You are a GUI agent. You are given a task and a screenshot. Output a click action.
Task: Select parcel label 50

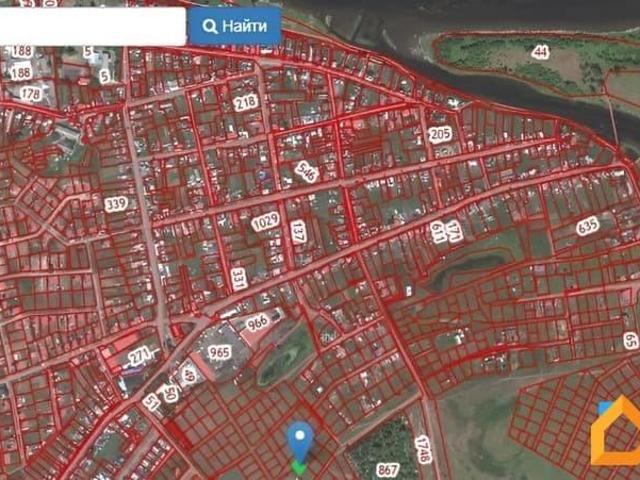(x=169, y=393)
